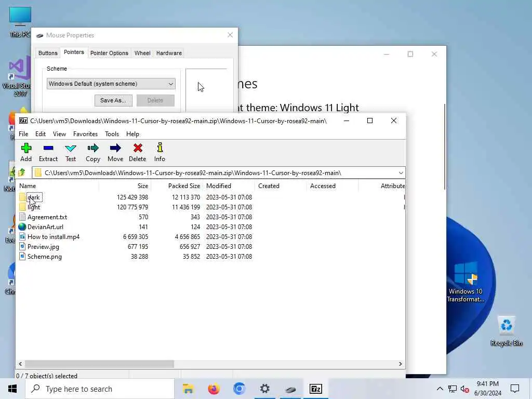The width and height of the screenshot is (532, 399).
Task: Sort by the Created column header
Action: point(281,186)
